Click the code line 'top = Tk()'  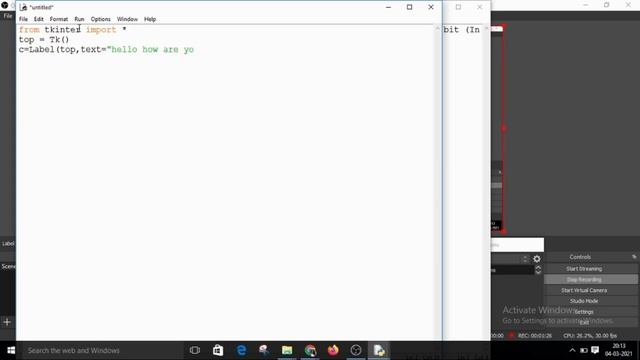click(44, 40)
